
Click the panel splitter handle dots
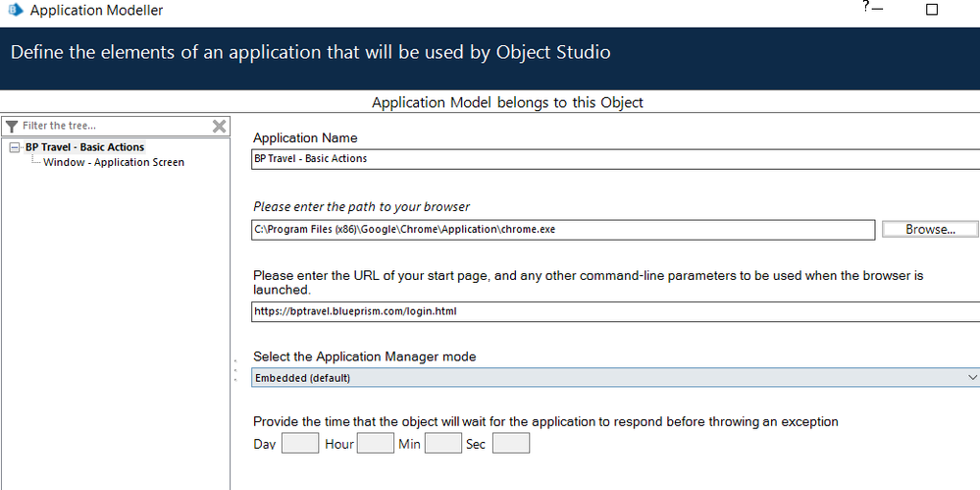(235, 371)
